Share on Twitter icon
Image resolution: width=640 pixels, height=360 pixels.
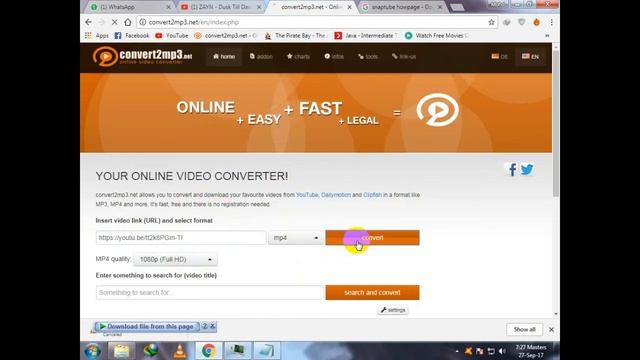[x=527, y=169]
